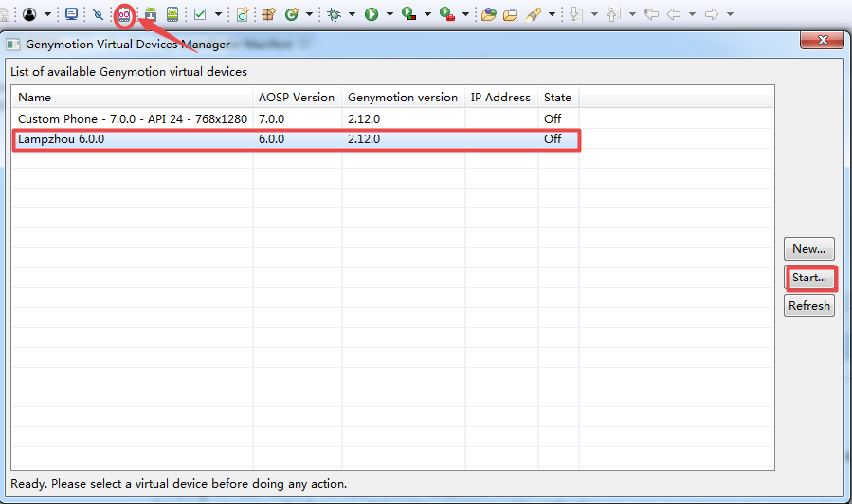Viewport: 852px width, 504px height.
Task: Click the Coverage run icon
Action: tap(408, 14)
